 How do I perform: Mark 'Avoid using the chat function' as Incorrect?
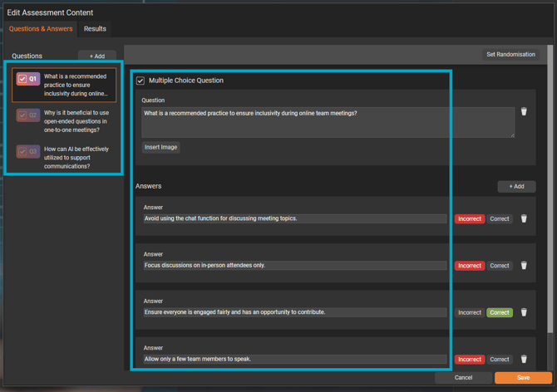point(469,219)
